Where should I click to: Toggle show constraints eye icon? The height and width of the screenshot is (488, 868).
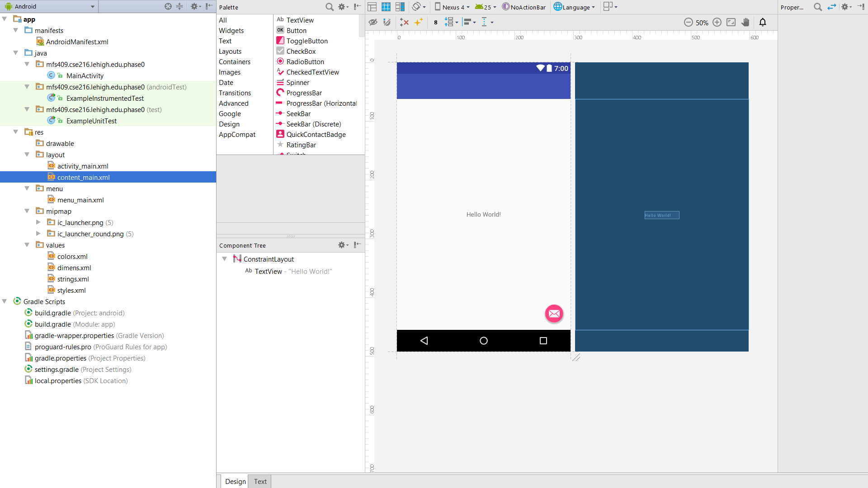click(373, 22)
